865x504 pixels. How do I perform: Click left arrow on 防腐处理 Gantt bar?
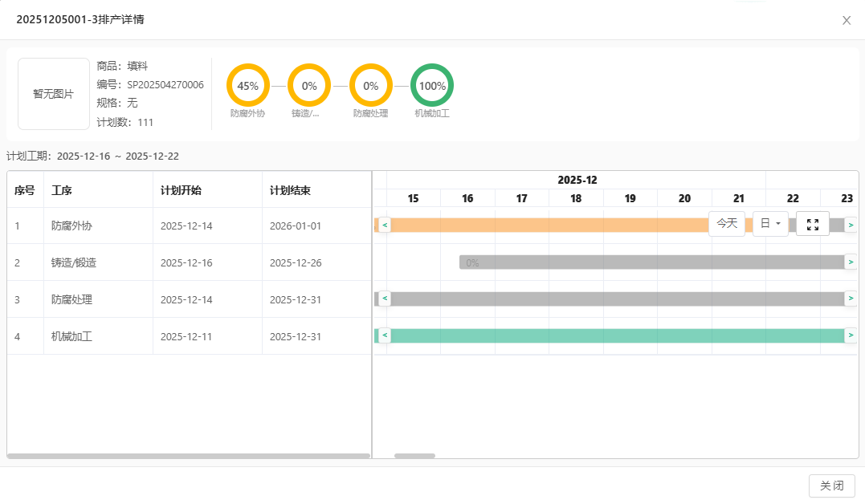(385, 299)
